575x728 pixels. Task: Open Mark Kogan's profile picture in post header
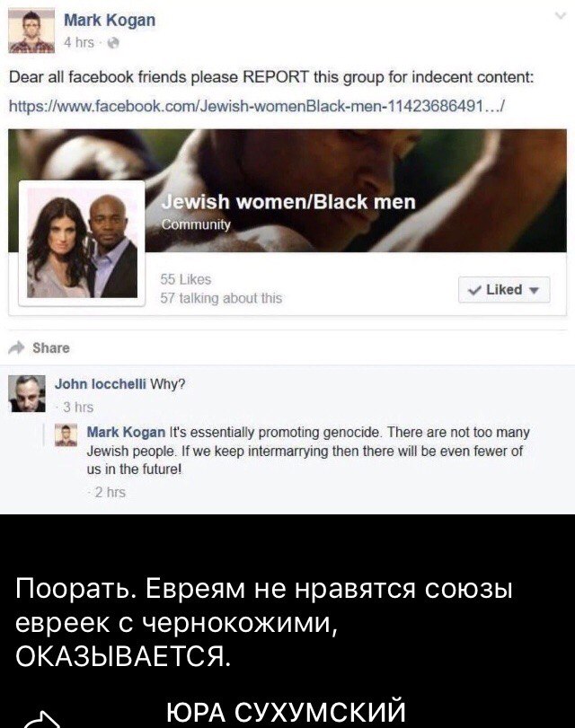click(31, 31)
